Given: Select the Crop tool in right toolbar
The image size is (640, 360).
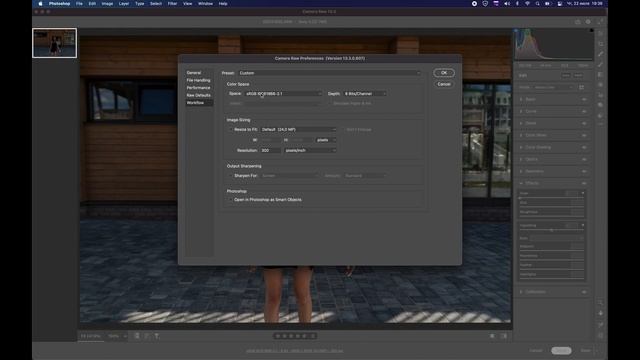Looking at the screenshot, I should point(600,44).
